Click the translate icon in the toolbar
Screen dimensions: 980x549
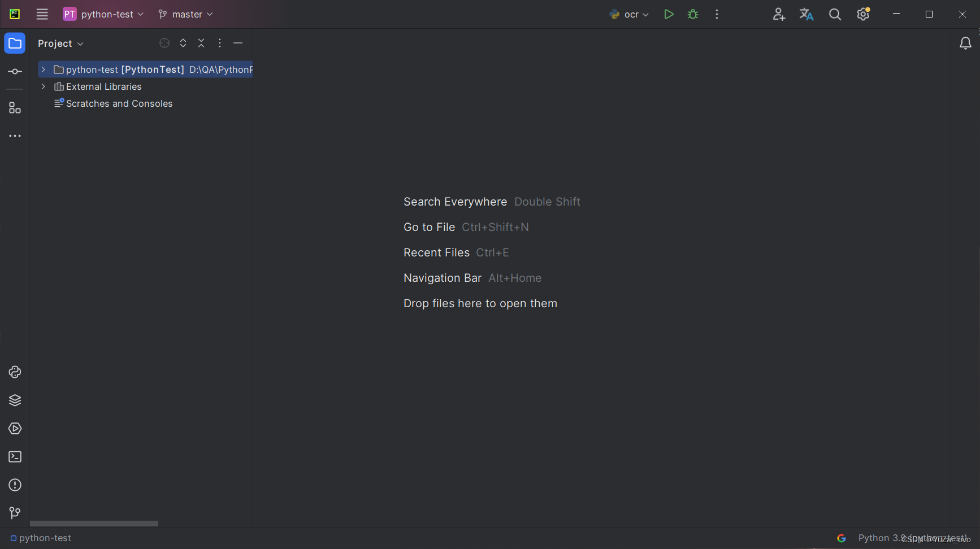[806, 14]
